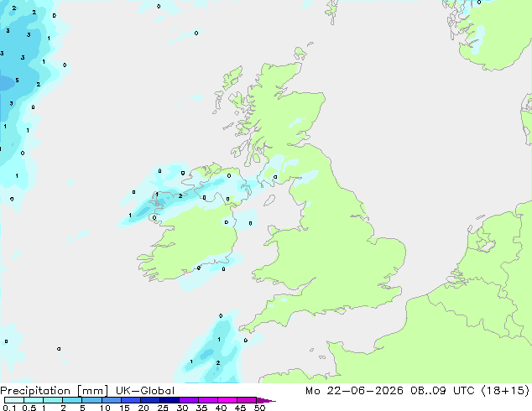Click the "Mo" weekday text
This screenshot has height=411, width=532.
point(312,391)
